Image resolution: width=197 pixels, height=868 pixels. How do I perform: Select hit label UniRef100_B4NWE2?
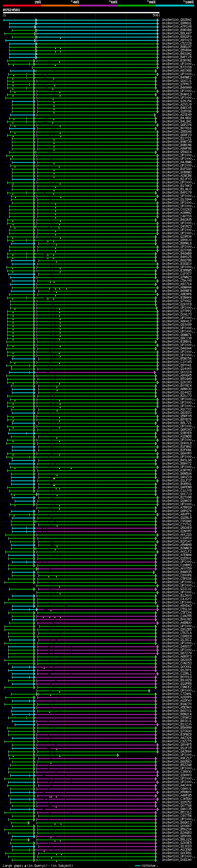(177, 78)
